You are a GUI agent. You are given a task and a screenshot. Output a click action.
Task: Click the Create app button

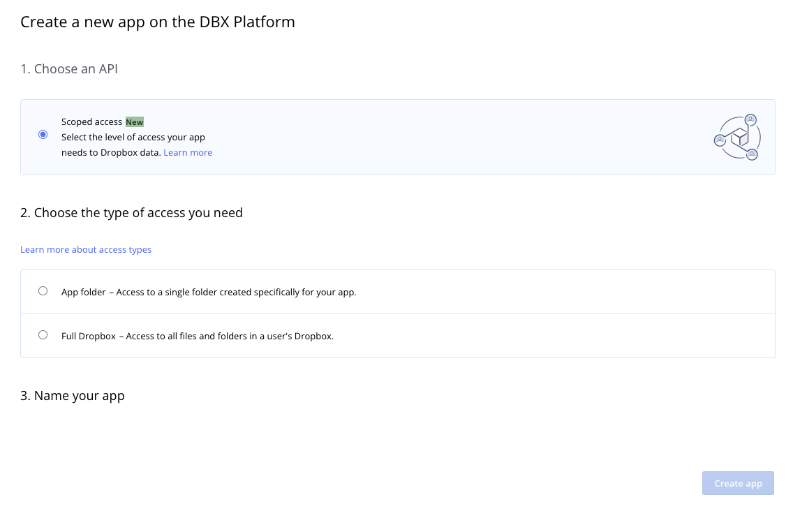pos(738,483)
